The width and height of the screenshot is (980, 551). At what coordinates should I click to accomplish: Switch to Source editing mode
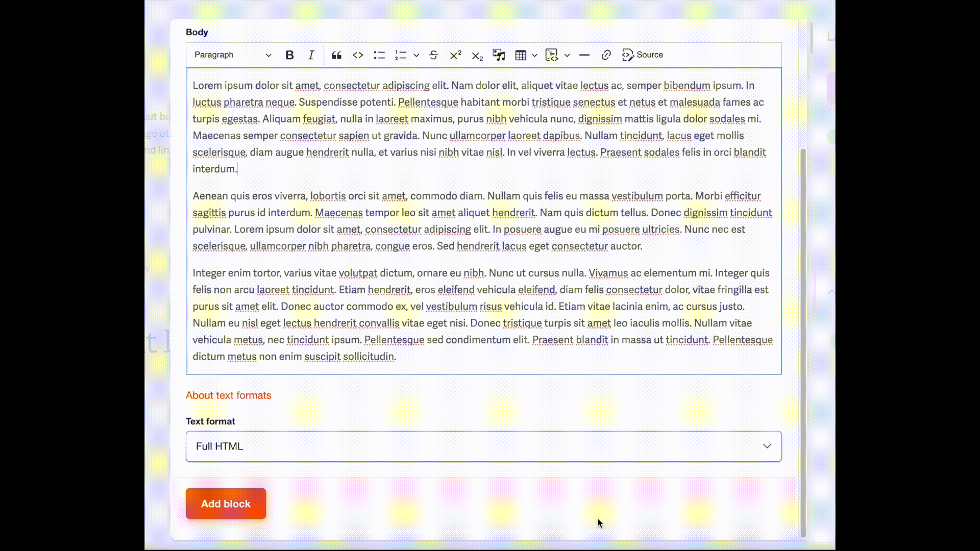[x=642, y=55]
